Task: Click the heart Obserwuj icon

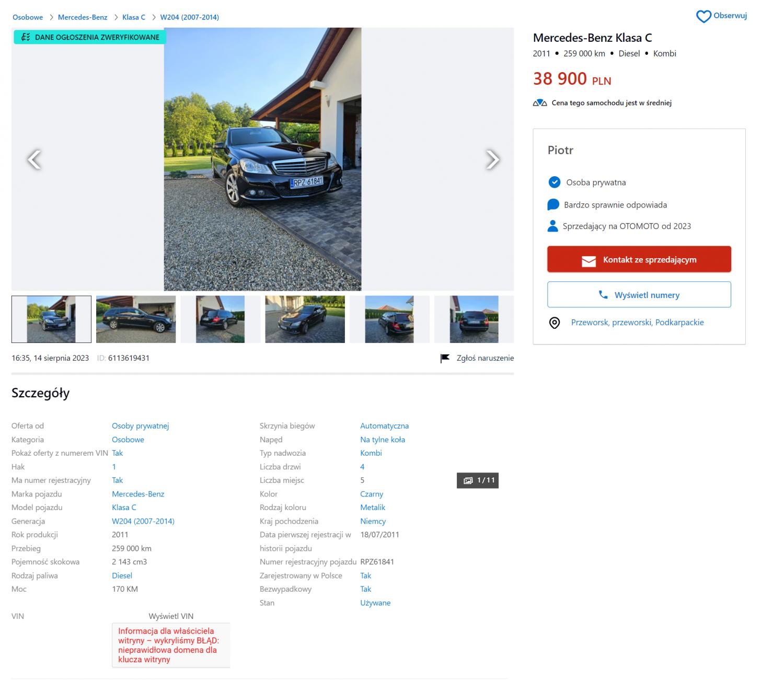Action: coord(704,16)
